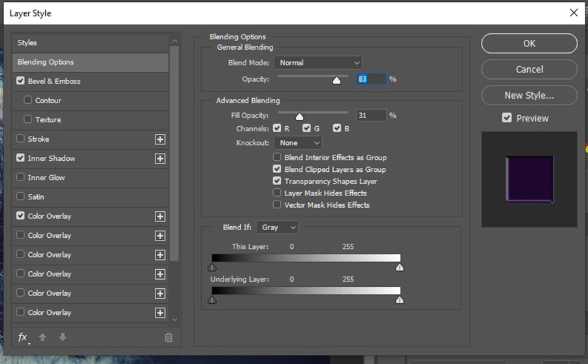Open the Blend Mode dropdown
This screenshot has height=364, width=588.
pyautogui.click(x=318, y=63)
